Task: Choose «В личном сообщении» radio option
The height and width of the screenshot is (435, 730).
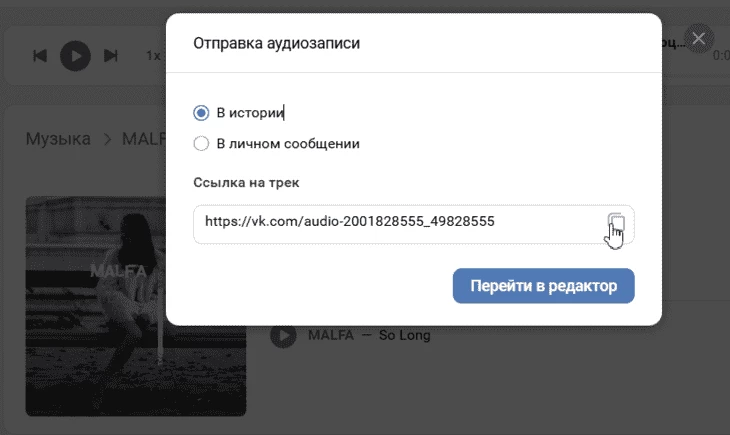Action: [x=201, y=143]
